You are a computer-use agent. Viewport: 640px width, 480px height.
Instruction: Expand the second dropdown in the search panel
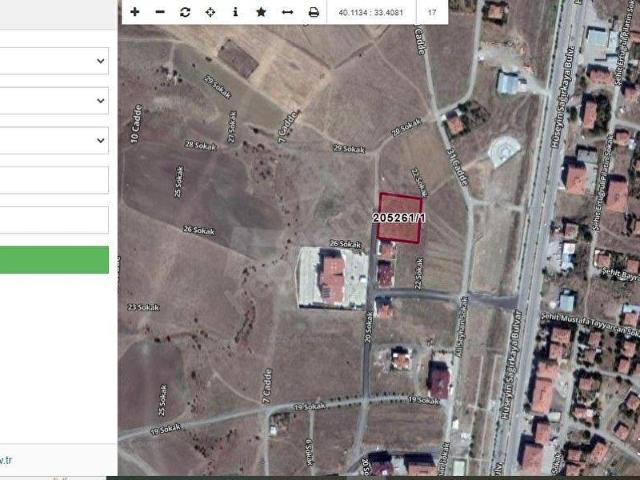[54, 100]
